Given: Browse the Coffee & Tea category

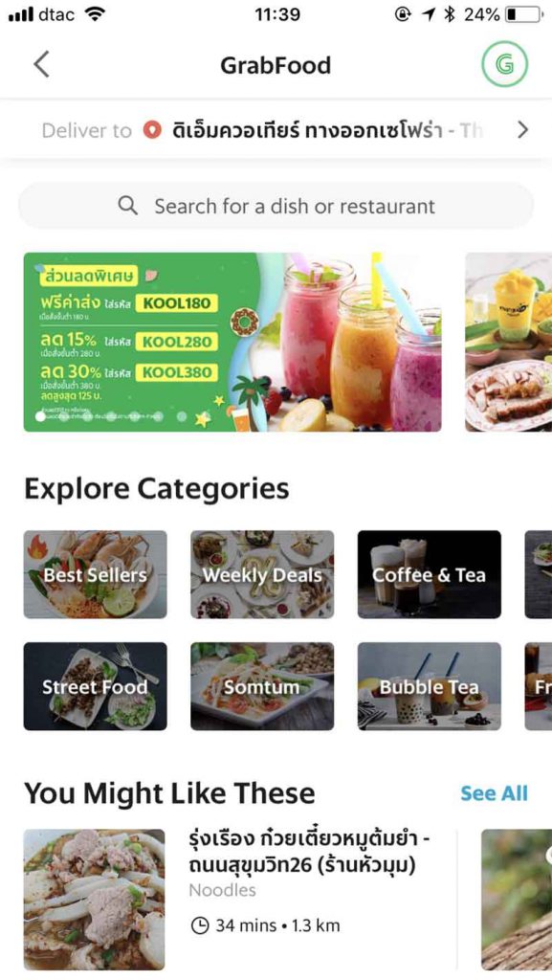Looking at the screenshot, I should tap(429, 574).
